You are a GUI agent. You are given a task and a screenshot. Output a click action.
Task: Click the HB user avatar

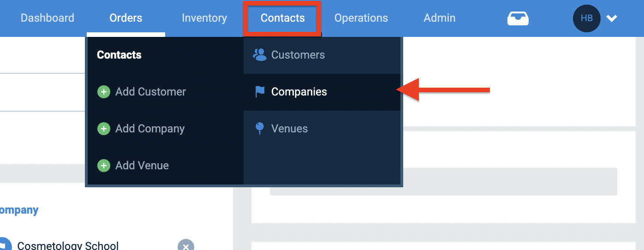click(586, 18)
